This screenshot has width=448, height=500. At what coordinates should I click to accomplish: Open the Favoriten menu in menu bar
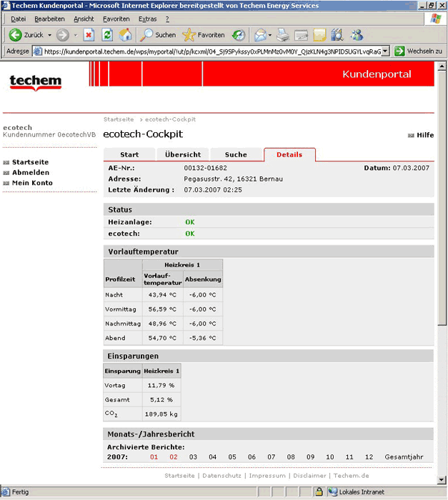tap(116, 19)
